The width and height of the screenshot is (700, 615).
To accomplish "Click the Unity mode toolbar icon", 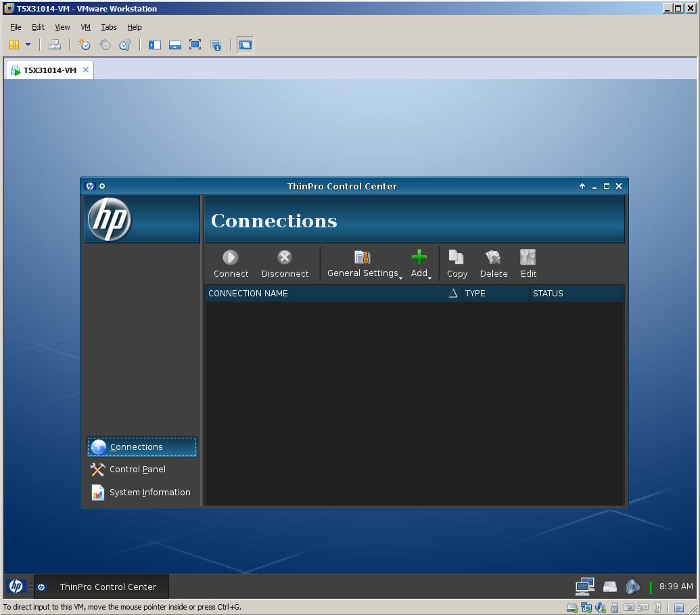I will tap(216, 45).
